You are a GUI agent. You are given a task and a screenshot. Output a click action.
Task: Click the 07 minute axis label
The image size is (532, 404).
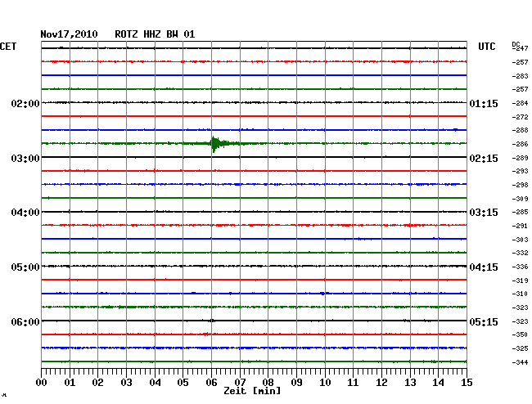240,383
